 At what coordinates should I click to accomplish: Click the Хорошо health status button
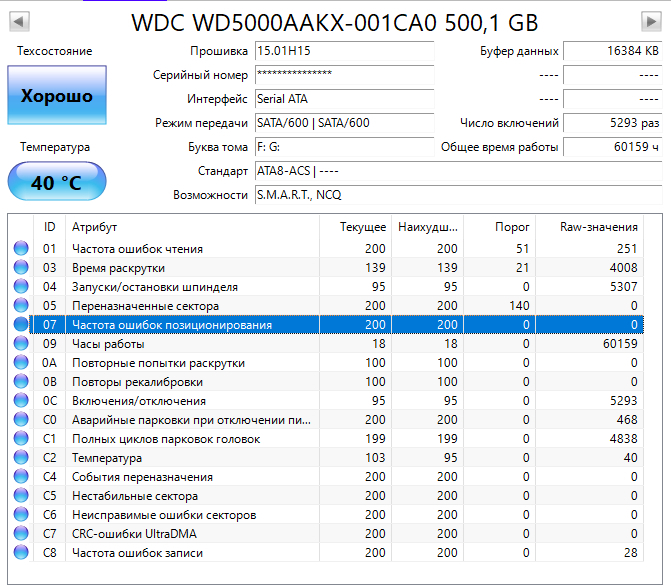pyautogui.click(x=57, y=95)
